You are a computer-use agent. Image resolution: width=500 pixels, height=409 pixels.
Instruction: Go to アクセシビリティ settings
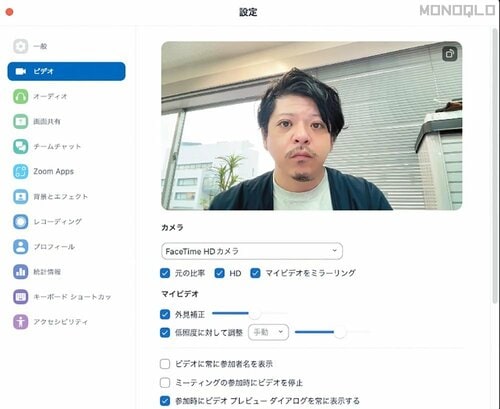tap(66, 322)
